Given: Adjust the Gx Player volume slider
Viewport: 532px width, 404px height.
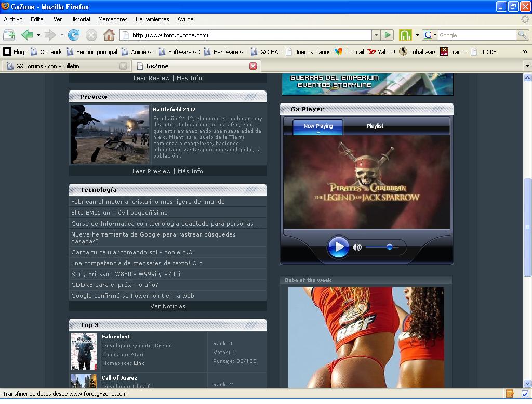Looking at the screenshot, I should (390, 247).
